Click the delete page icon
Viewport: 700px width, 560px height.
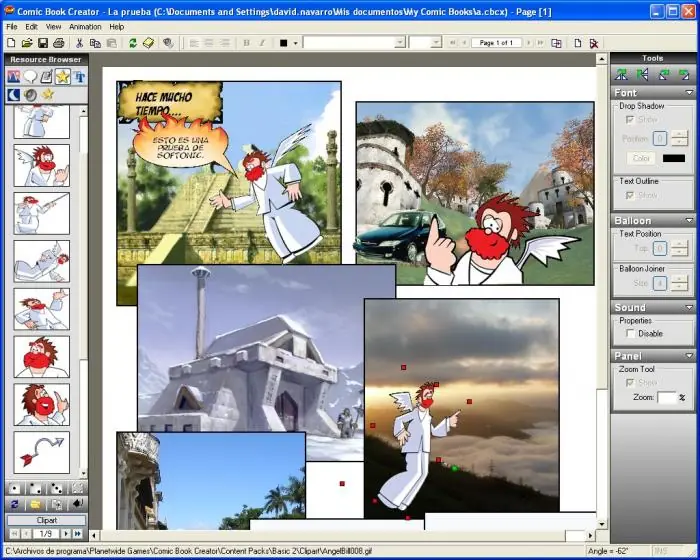pos(593,43)
